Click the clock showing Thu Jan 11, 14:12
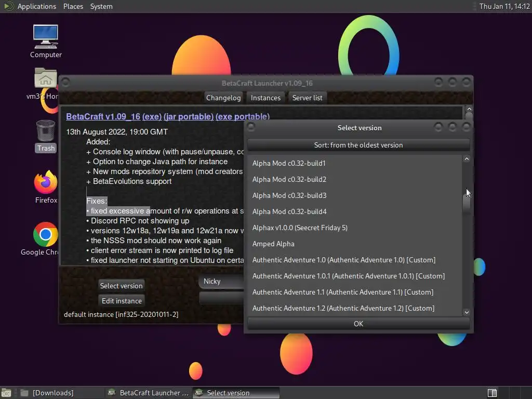532x399 pixels. click(x=504, y=6)
